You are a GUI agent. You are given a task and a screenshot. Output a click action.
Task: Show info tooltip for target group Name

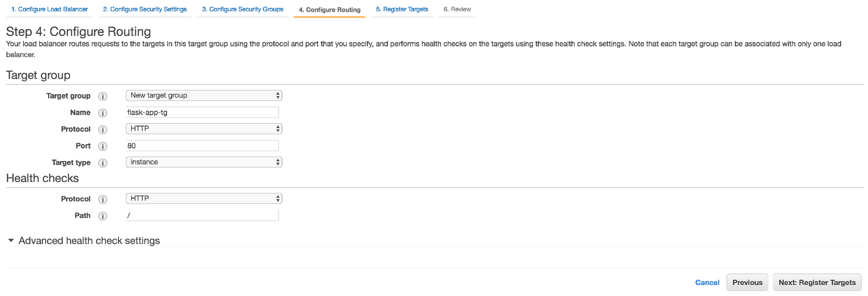[102, 113]
